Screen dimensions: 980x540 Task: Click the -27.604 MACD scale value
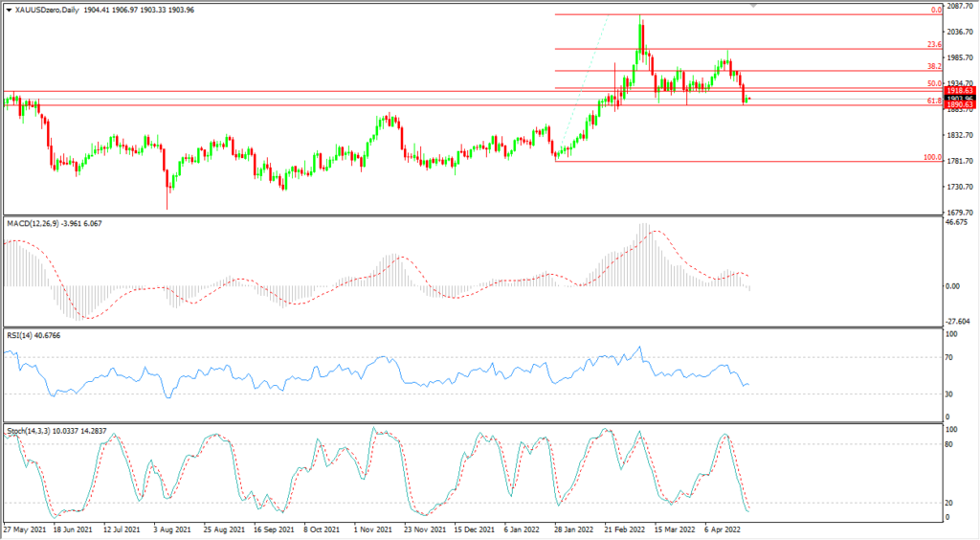[958, 322]
